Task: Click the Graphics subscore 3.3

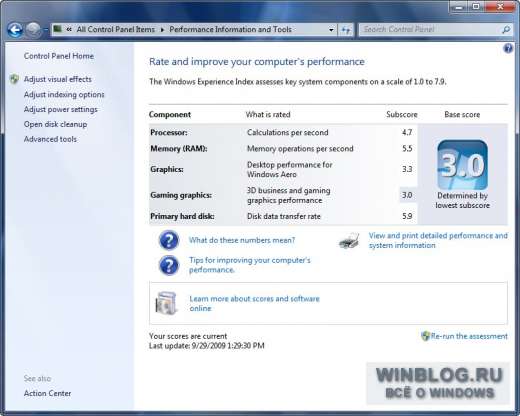Action: point(407,169)
